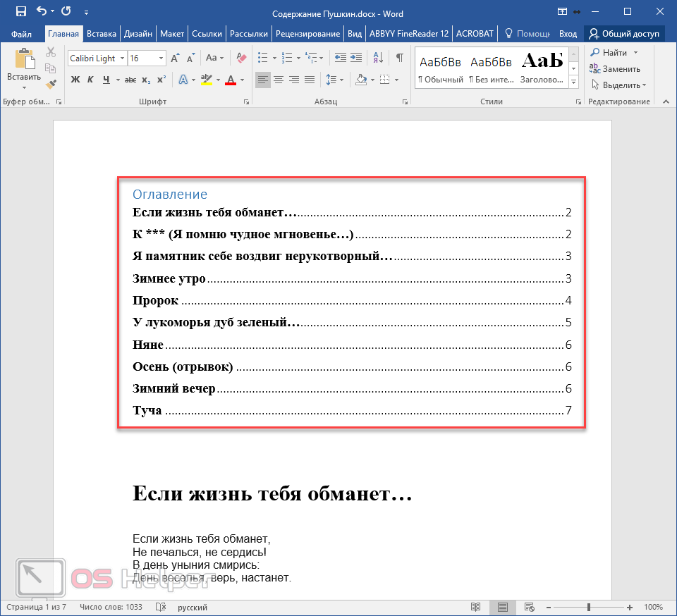Toggle paragraph marks display (¶)
The height and width of the screenshot is (616, 677).
click(x=399, y=58)
